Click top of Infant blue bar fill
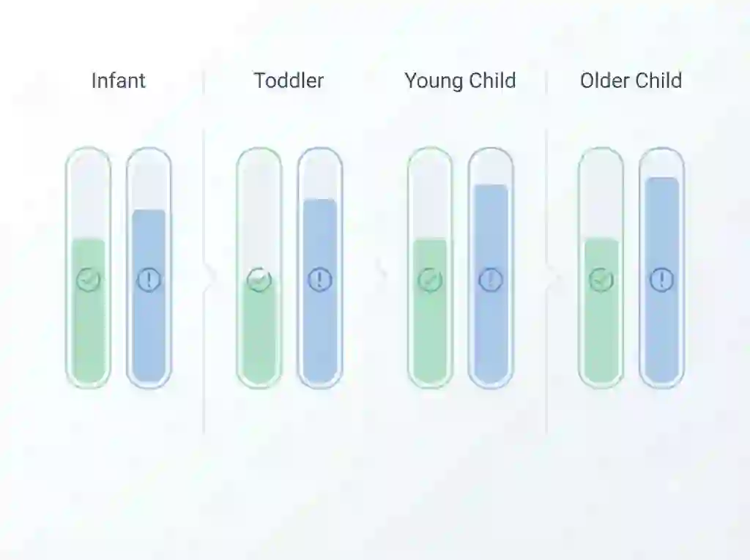Viewport: 750px width, 560px height. pyautogui.click(x=149, y=212)
